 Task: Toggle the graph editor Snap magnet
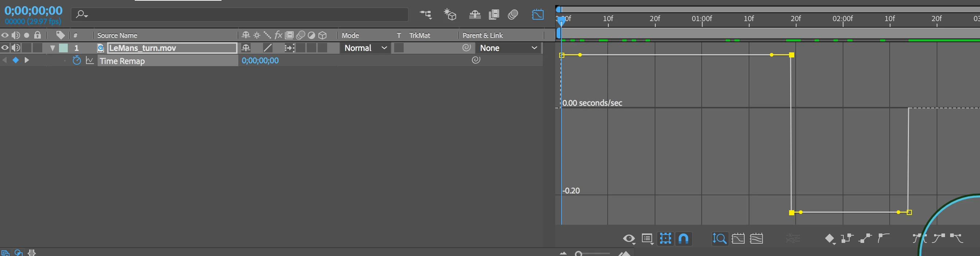684,239
